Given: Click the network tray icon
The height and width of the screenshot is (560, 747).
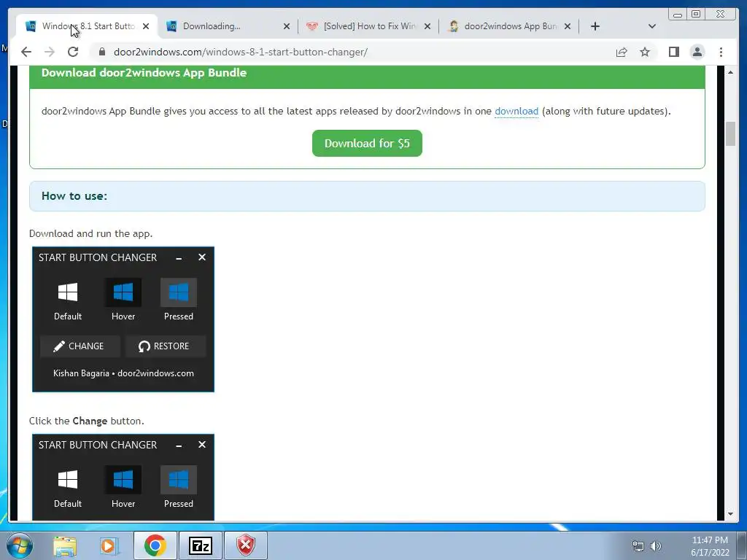Looking at the screenshot, I should point(638,546).
